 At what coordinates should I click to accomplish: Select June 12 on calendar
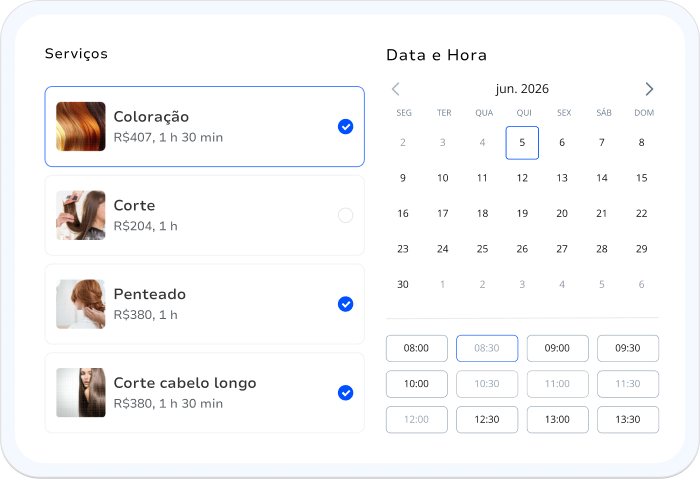pos(522,178)
